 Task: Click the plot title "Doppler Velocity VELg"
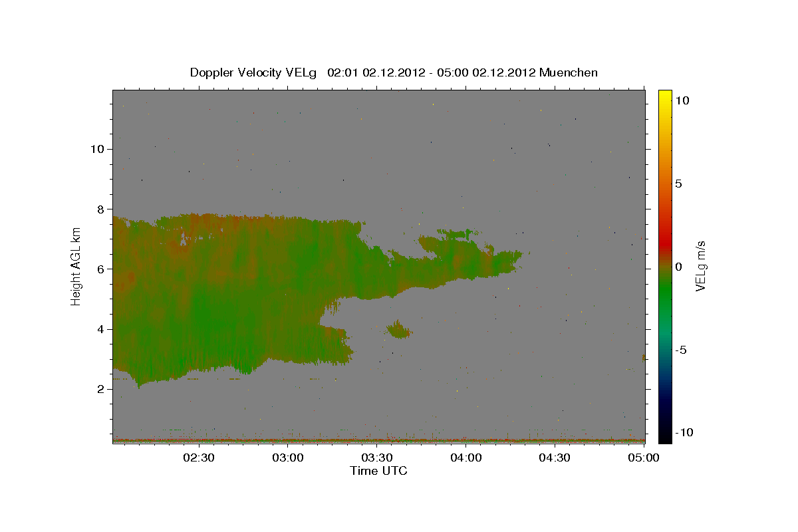255,72
